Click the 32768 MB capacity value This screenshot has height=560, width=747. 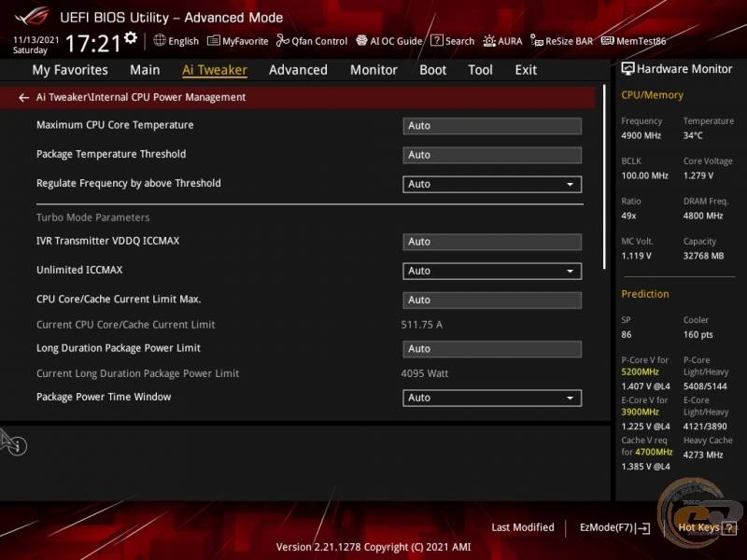(x=703, y=256)
